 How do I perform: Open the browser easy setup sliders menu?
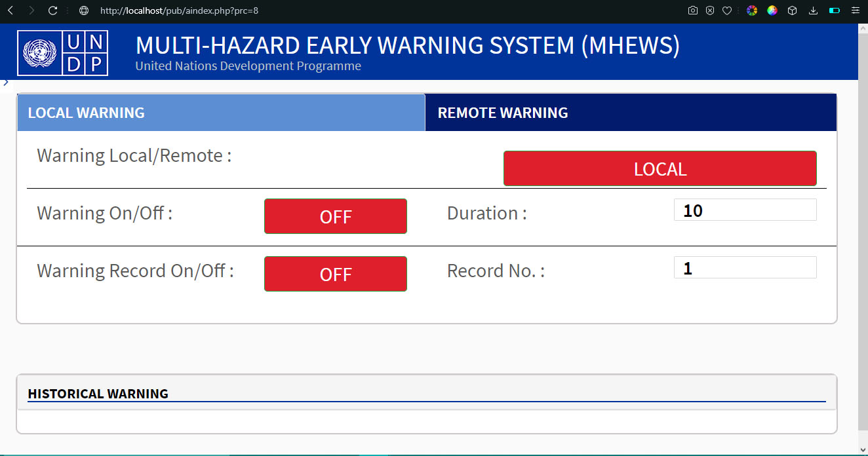855,10
